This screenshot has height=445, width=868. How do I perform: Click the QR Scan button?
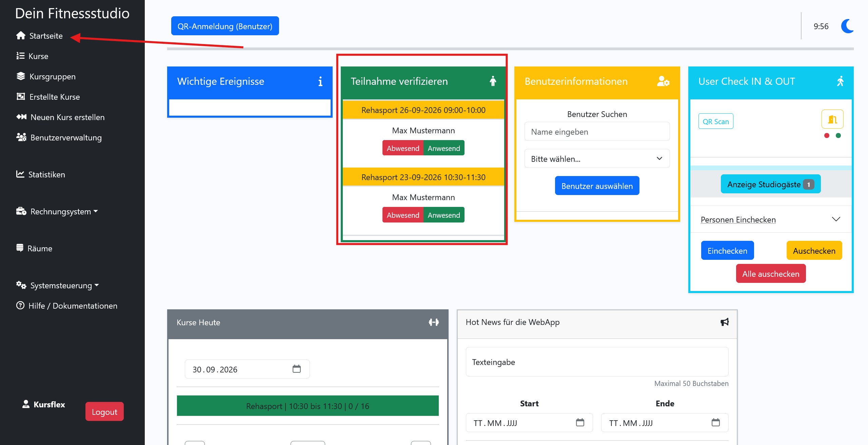[716, 121]
